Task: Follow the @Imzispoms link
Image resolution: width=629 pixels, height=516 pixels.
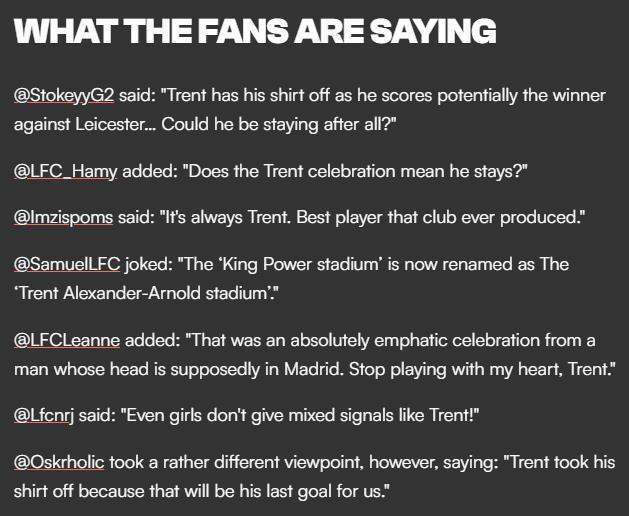Action: [x=63, y=217]
